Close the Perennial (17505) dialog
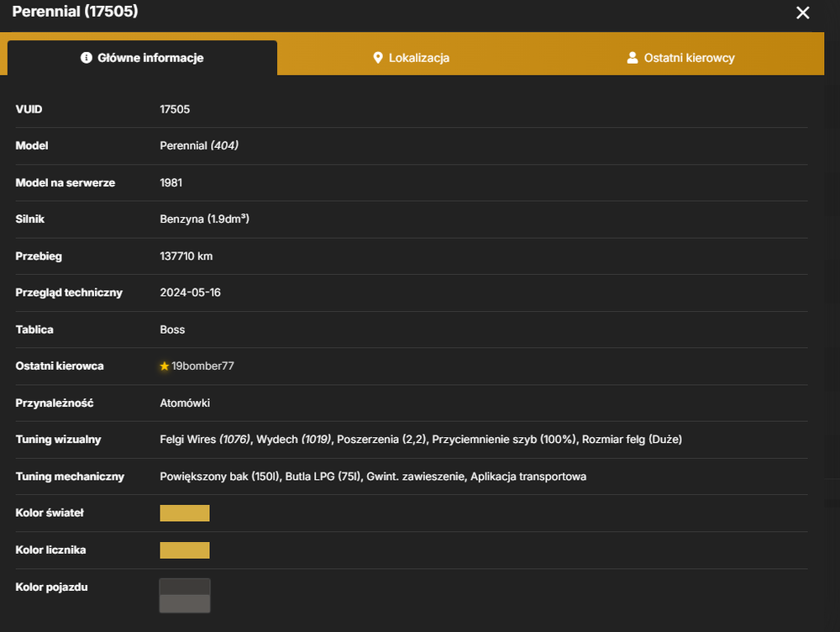Screen dimensions: 840x632 tap(802, 13)
